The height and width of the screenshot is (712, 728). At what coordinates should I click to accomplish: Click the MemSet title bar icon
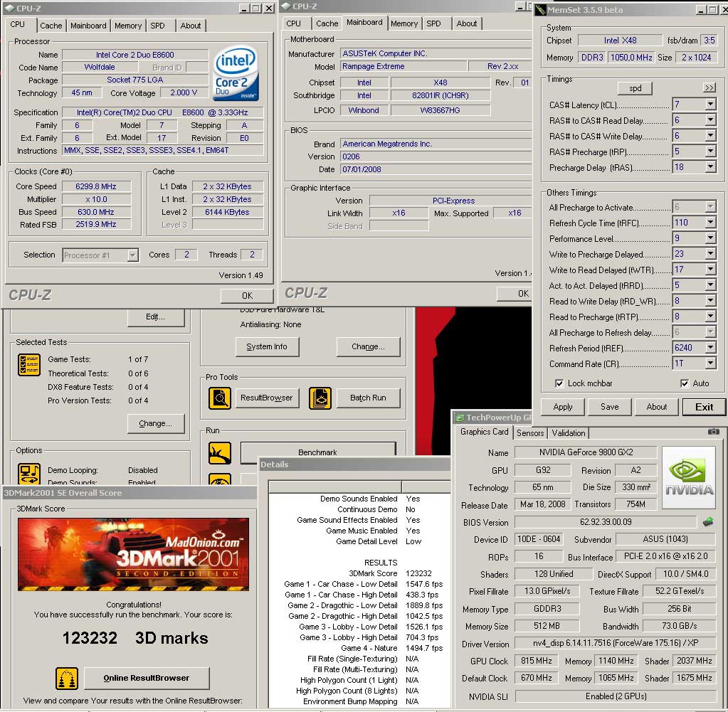pos(540,10)
